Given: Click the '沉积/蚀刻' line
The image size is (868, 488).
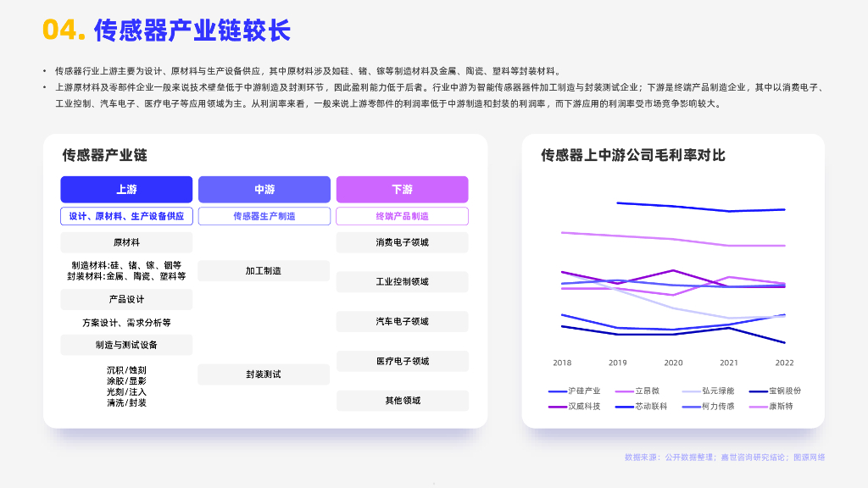Looking at the screenshot, I should [x=126, y=370].
